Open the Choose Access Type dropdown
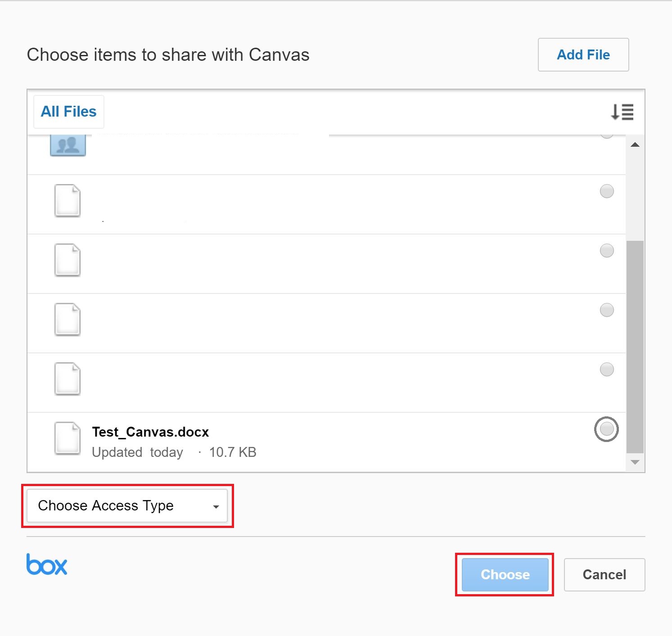The width and height of the screenshot is (672, 636). coord(127,506)
